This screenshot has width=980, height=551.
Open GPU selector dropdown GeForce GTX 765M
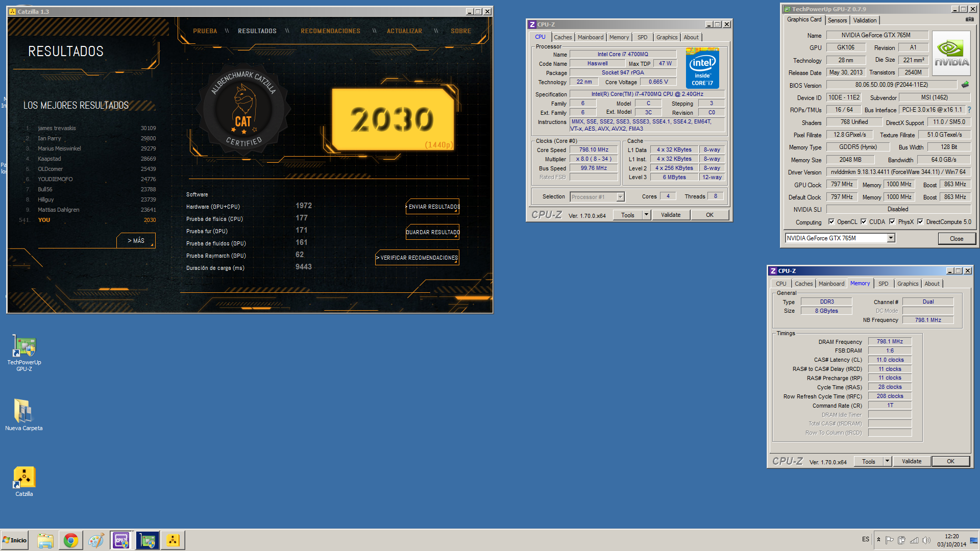891,238
